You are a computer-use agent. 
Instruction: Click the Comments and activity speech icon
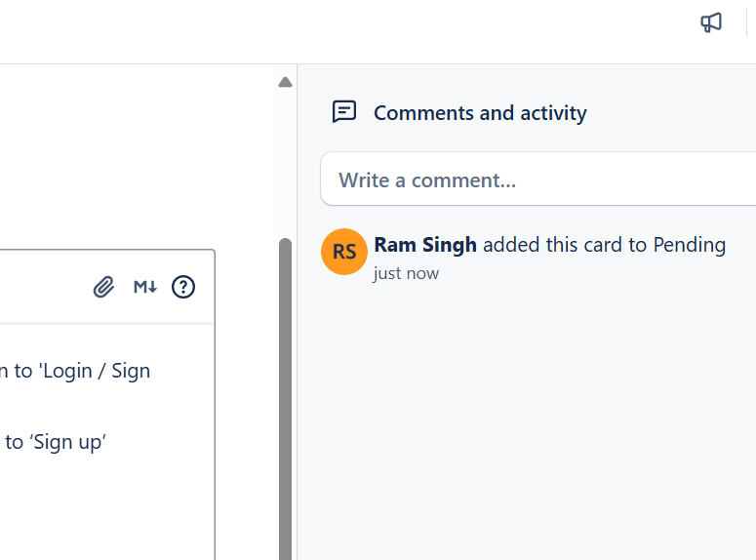(344, 112)
